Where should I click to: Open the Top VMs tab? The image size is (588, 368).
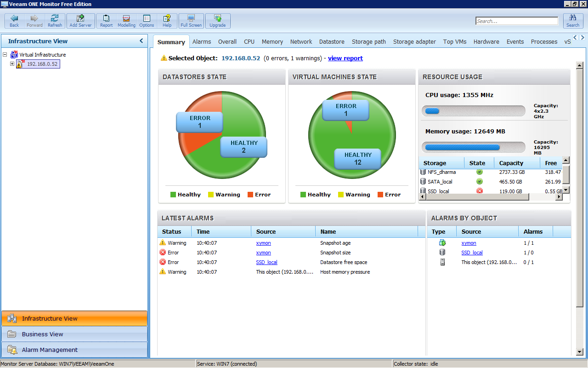coord(455,42)
